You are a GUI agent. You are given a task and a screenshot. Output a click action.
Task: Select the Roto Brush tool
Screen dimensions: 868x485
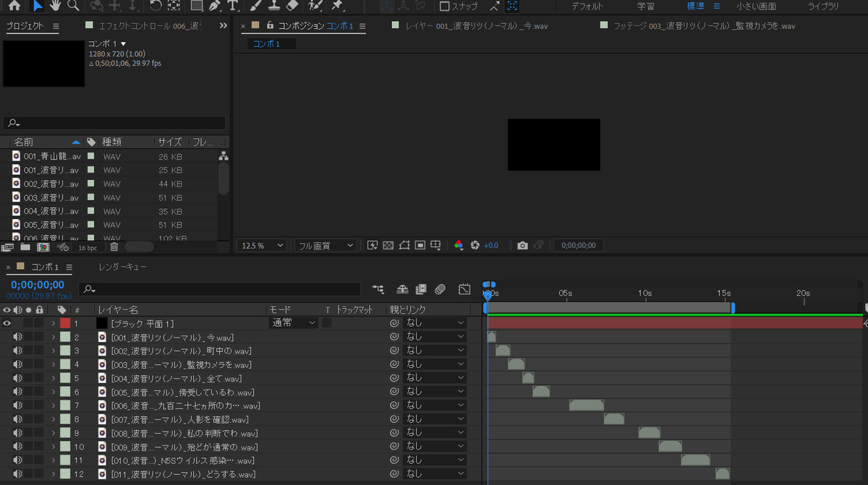coord(315,6)
